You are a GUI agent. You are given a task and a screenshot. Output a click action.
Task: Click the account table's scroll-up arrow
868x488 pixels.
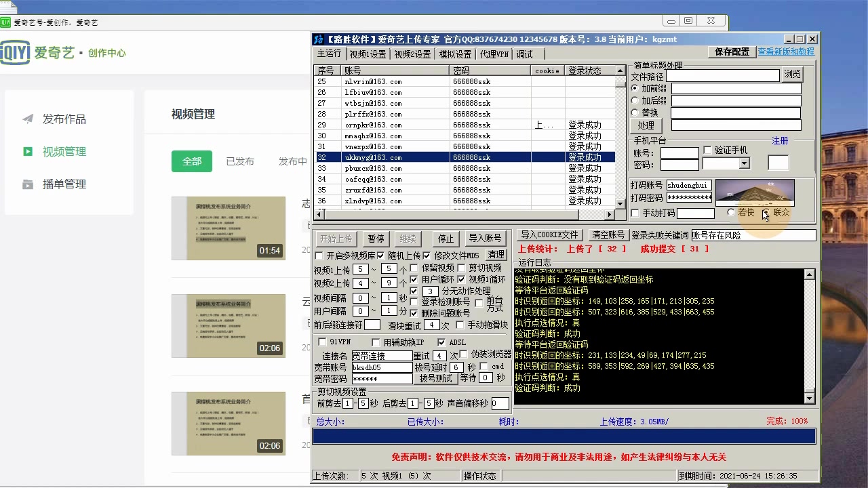tap(620, 70)
